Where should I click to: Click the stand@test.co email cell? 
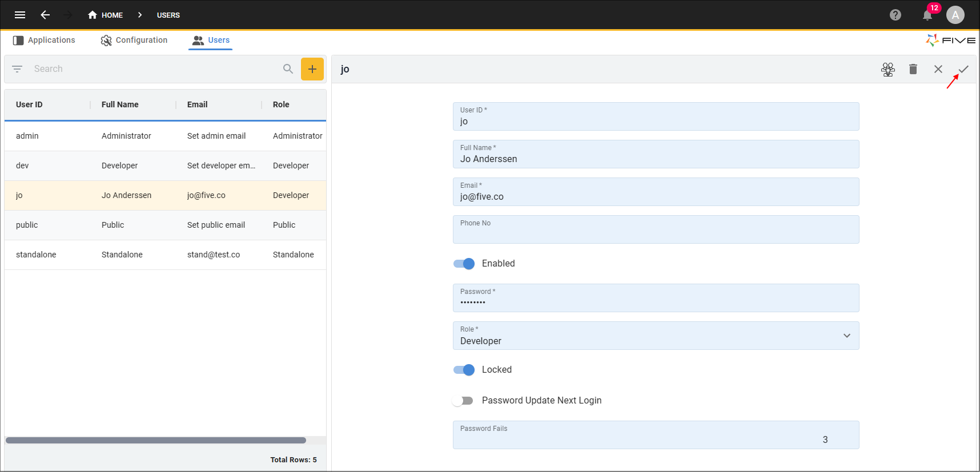click(214, 255)
